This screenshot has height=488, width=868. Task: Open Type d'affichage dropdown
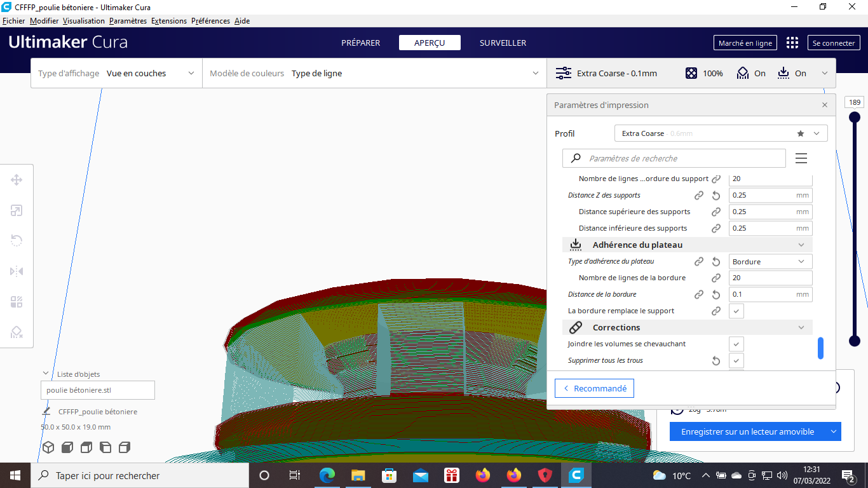tap(116, 73)
